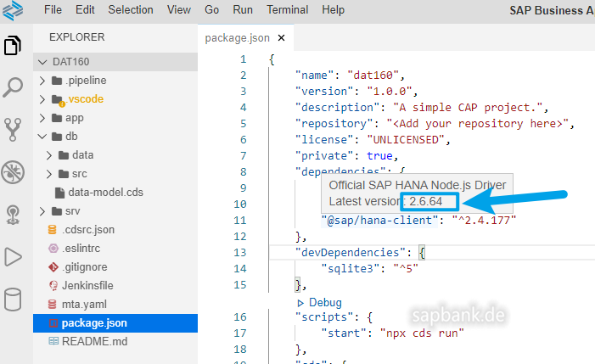Expand the .vscode folder
The height and width of the screenshot is (364, 595).
pos(42,99)
